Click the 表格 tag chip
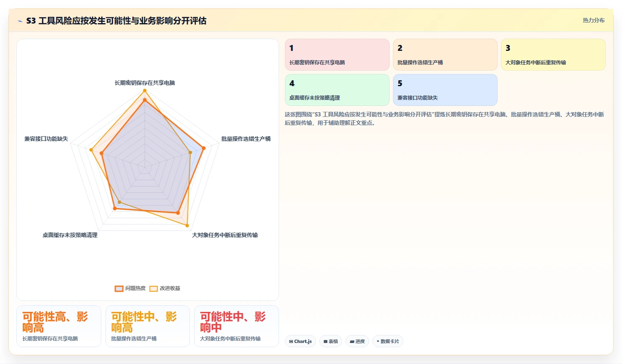The height and width of the screenshot is (364, 622). (x=331, y=341)
